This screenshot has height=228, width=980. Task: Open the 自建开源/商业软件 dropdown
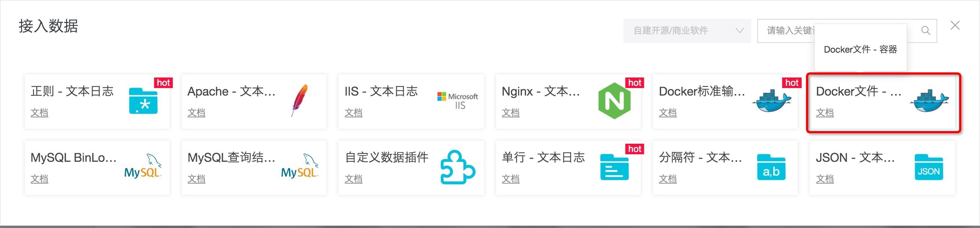tap(687, 30)
